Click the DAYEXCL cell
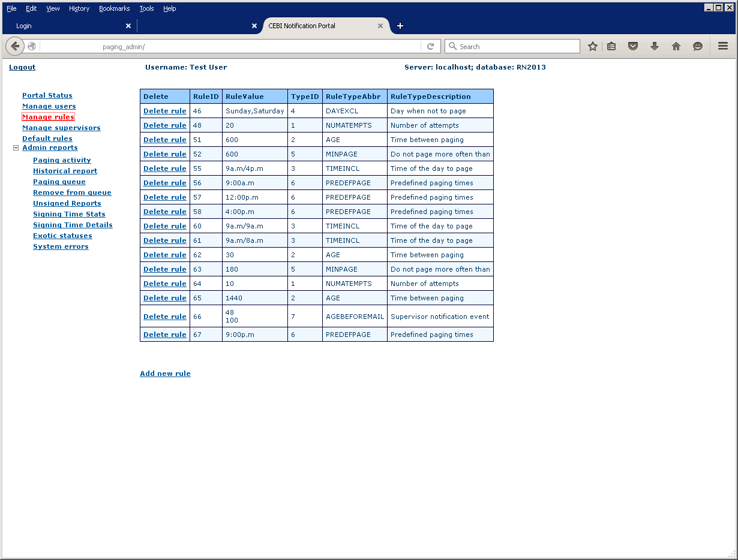The image size is (738, 560). point(355,111)
